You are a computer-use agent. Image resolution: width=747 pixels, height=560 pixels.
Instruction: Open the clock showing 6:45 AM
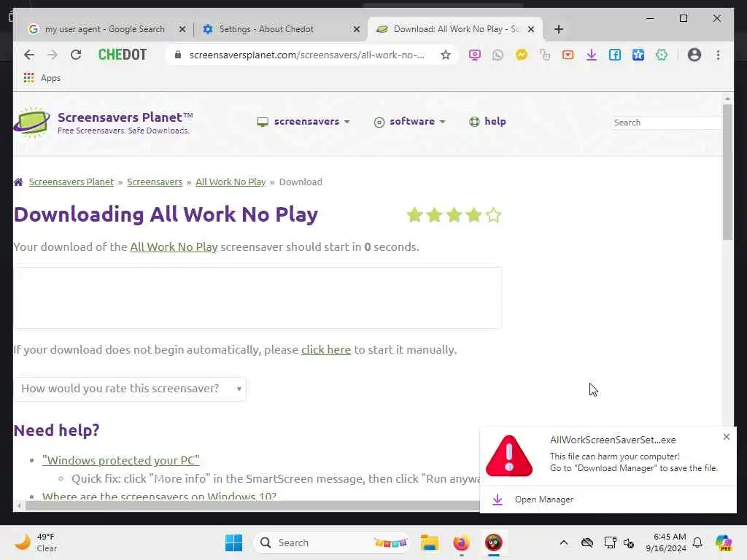point(665,542)
